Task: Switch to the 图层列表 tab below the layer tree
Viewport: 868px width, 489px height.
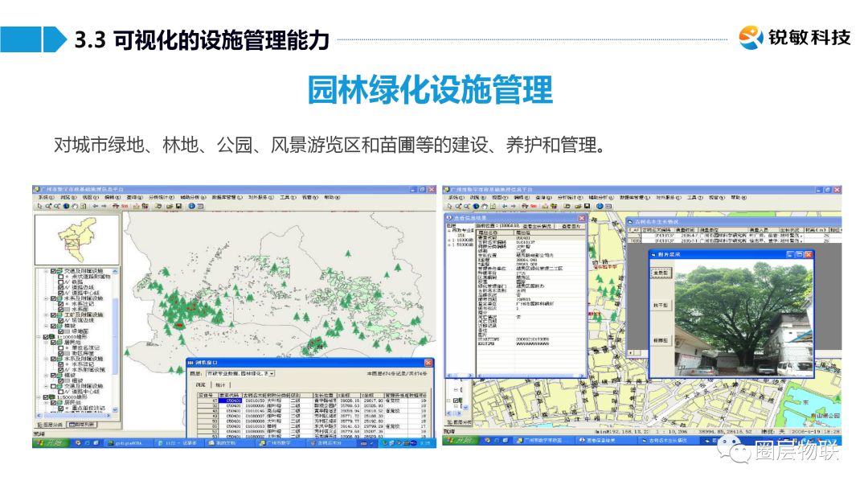Action: [x=81, y=425]
